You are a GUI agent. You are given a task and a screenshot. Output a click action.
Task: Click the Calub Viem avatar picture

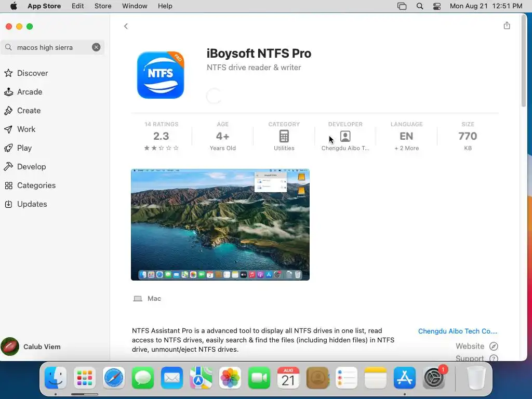(10, 347)
